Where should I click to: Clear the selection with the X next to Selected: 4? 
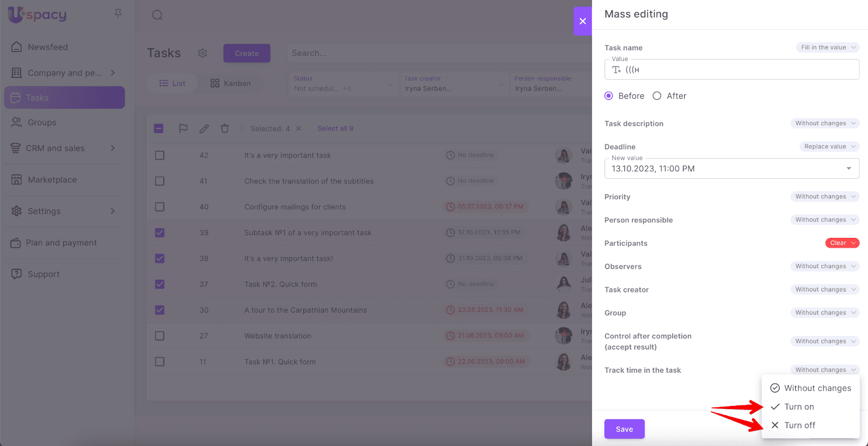tap(298, 128)
